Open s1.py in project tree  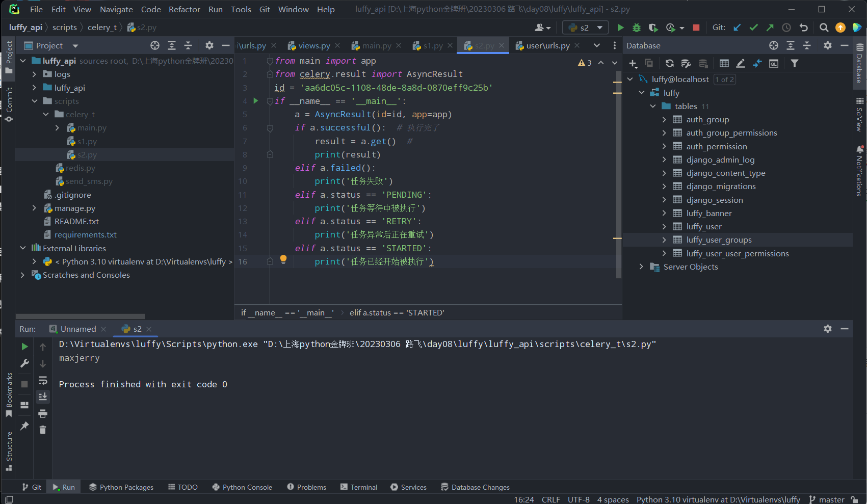pyautogui.click(x=87, y=141)
